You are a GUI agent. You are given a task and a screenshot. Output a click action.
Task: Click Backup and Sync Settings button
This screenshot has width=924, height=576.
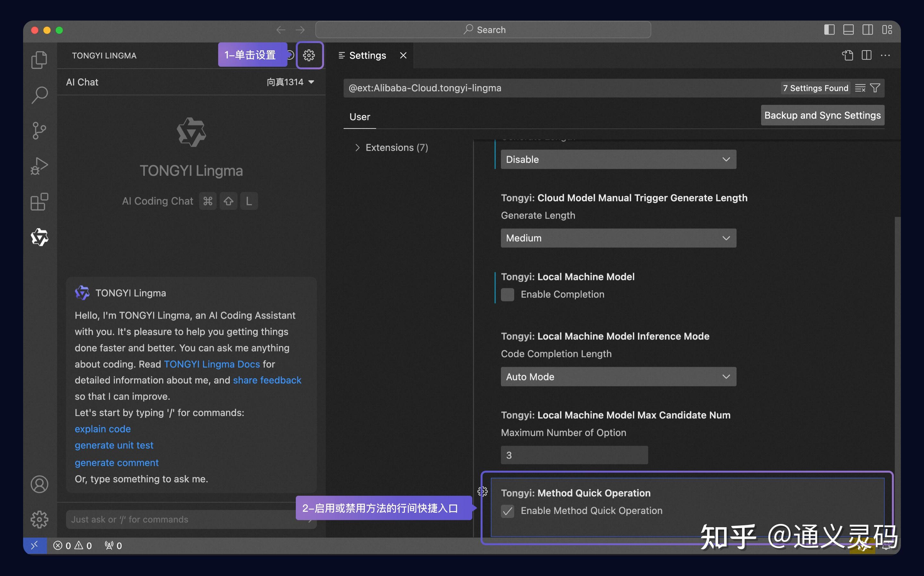pos(822,116)
